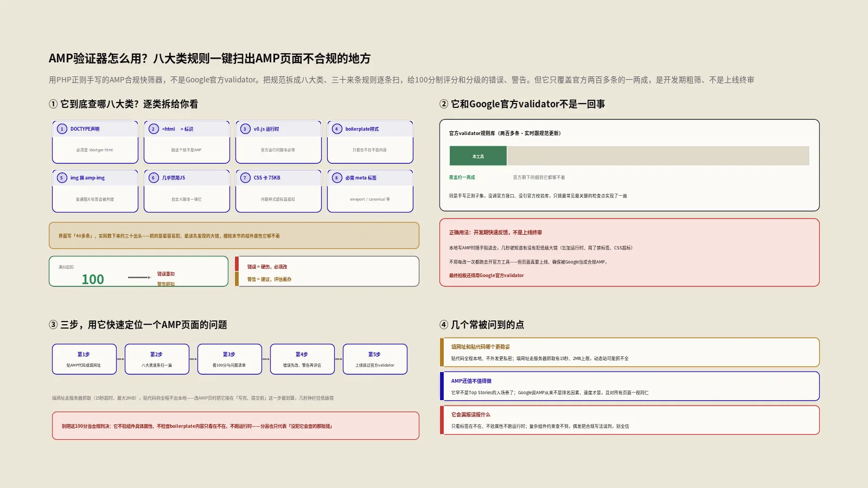Click the red line 最终拍板还得用Google官方validator
The height and width of the screenshot is (488, 868).
coord(487,275)
